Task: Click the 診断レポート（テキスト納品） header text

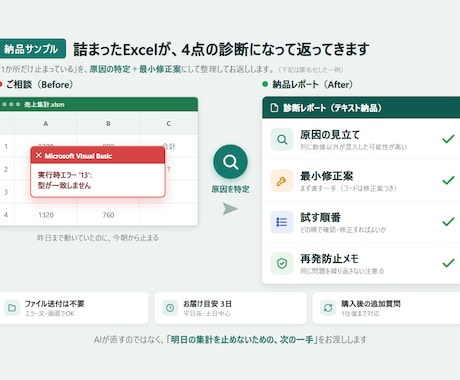Action: click(332, 108)
